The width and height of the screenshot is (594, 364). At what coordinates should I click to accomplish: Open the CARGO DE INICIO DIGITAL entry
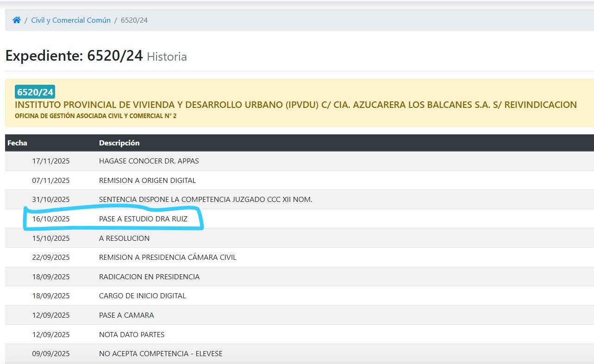142,296
